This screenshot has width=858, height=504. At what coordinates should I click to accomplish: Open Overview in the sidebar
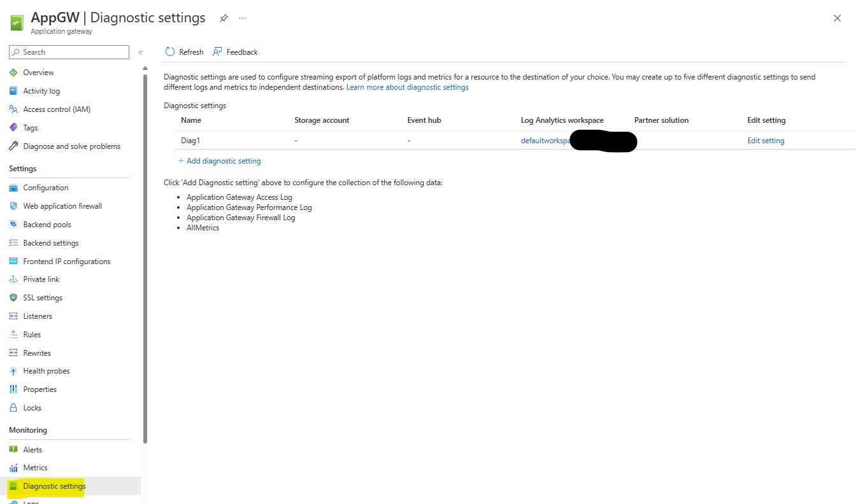click(38, 73)
